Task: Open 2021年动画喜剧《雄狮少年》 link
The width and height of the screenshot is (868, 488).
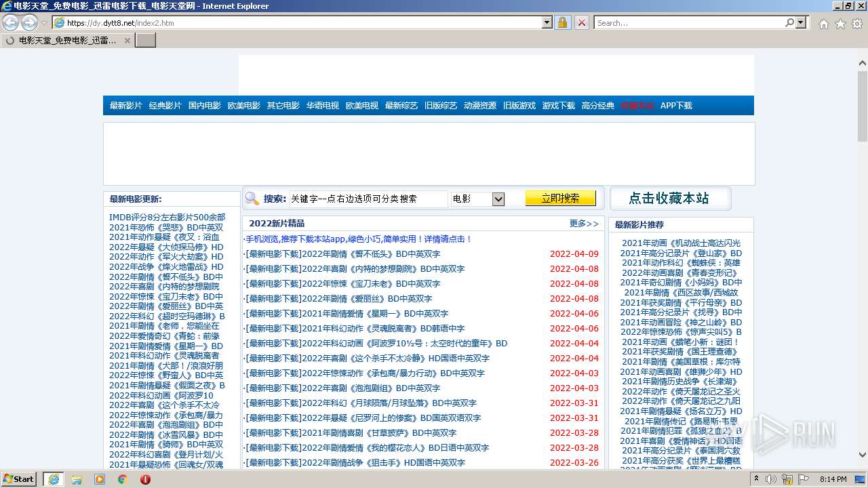Action: (681, 372)
